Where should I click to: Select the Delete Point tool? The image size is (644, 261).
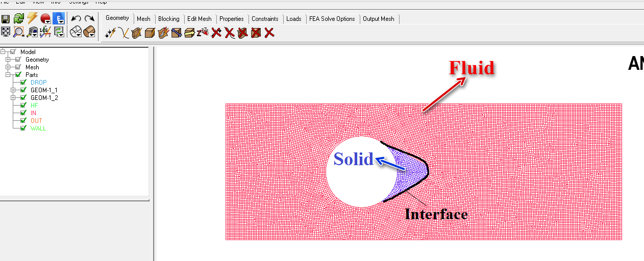216,33
